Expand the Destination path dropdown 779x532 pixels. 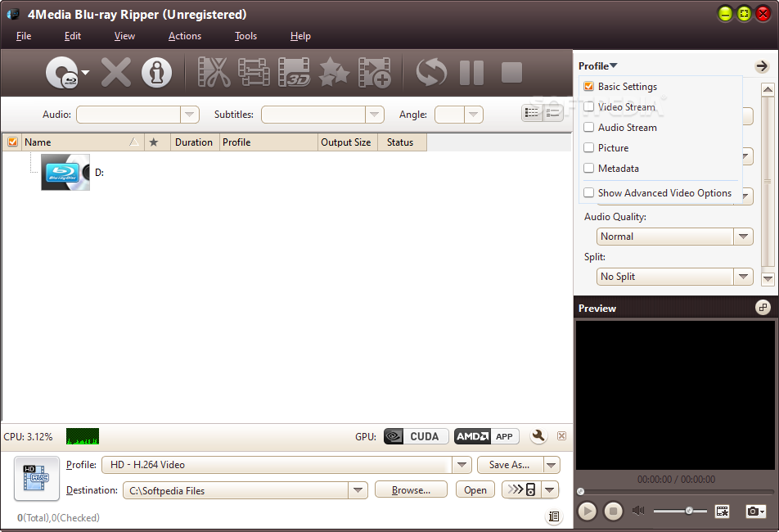[x=358, y=490]
